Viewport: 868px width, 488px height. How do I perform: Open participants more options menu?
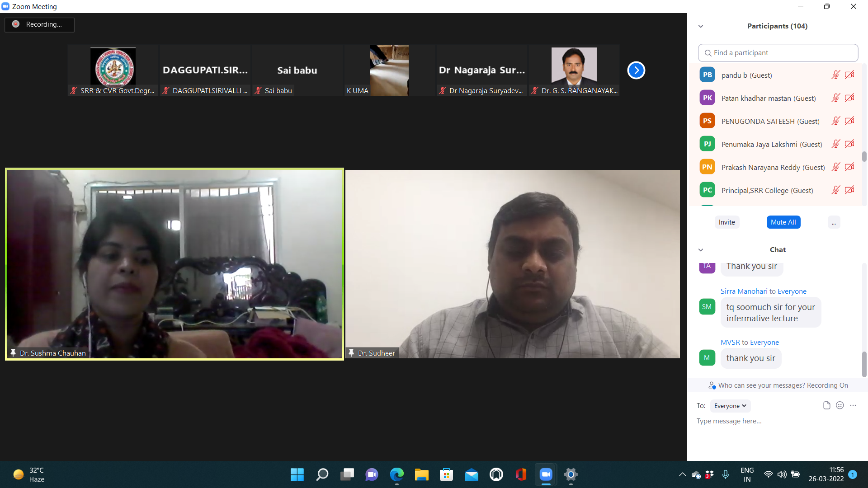pyautogui.click(x=834, y=222)
